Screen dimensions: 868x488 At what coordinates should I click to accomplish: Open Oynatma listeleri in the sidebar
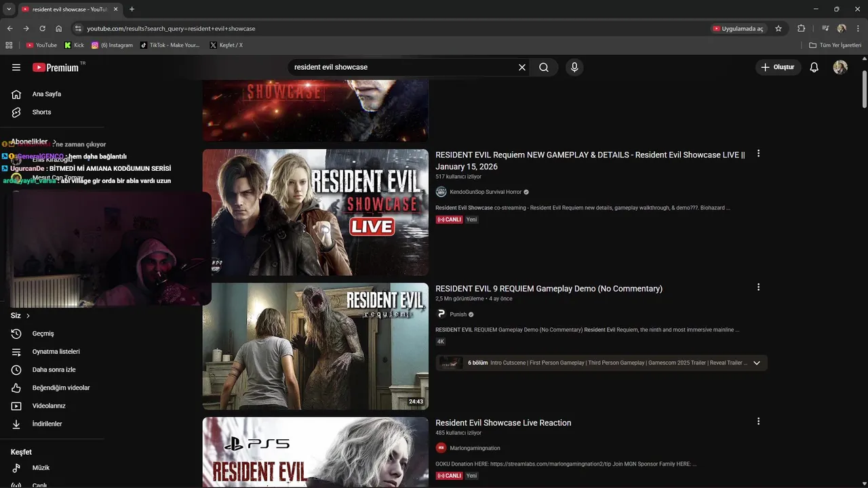[56, 352]
